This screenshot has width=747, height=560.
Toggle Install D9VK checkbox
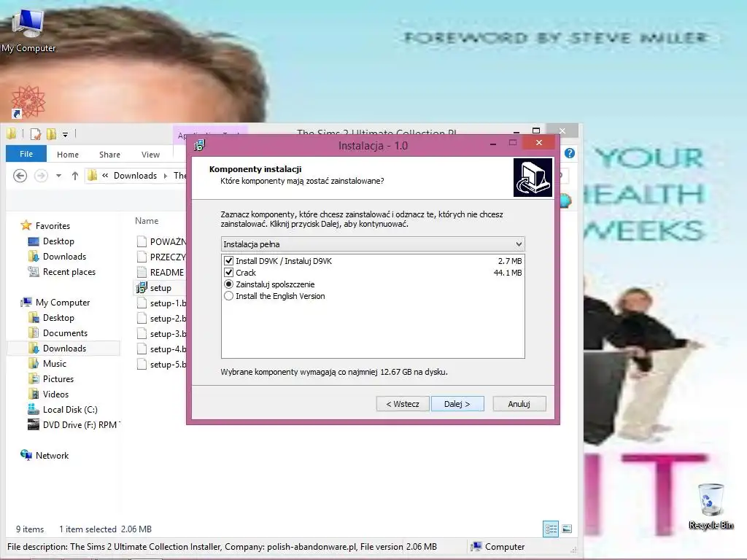coord(228,261)
